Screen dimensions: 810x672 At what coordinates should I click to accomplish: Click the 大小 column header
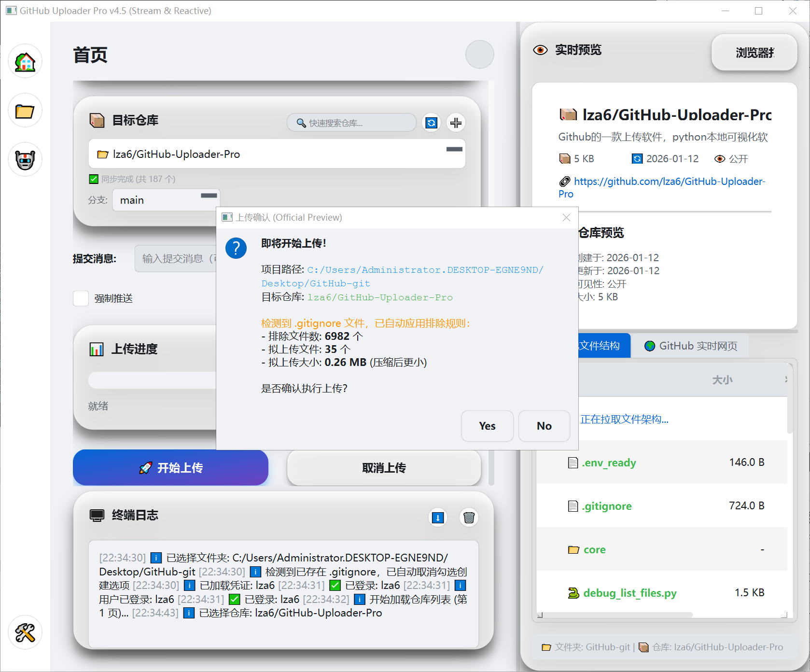point(723,380)
